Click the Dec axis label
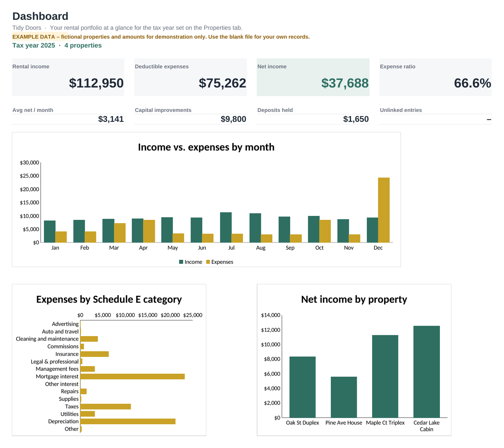Viewport: 504px width, 448px height. (378, 248)
